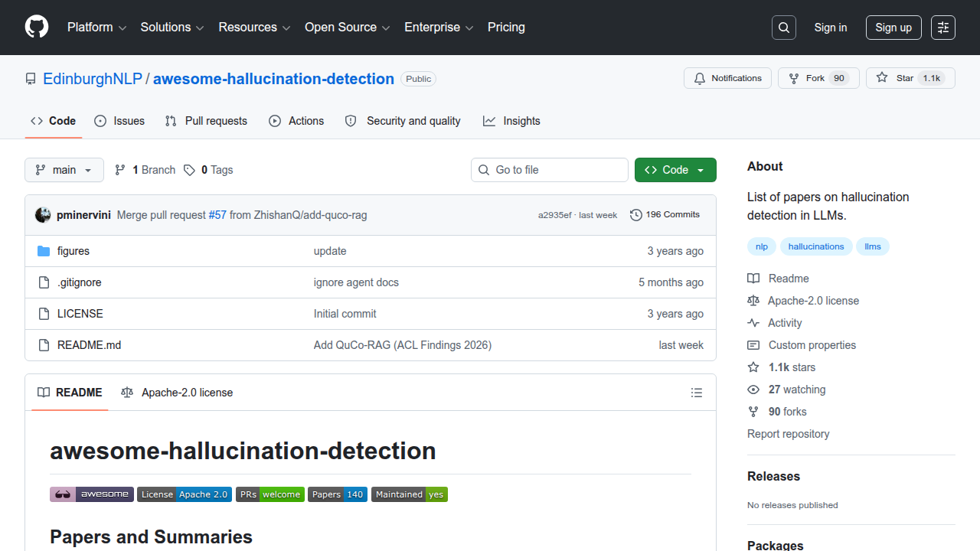Click the README.md file icon
Screen dimensions: 980x551
(x=44, y=345)
